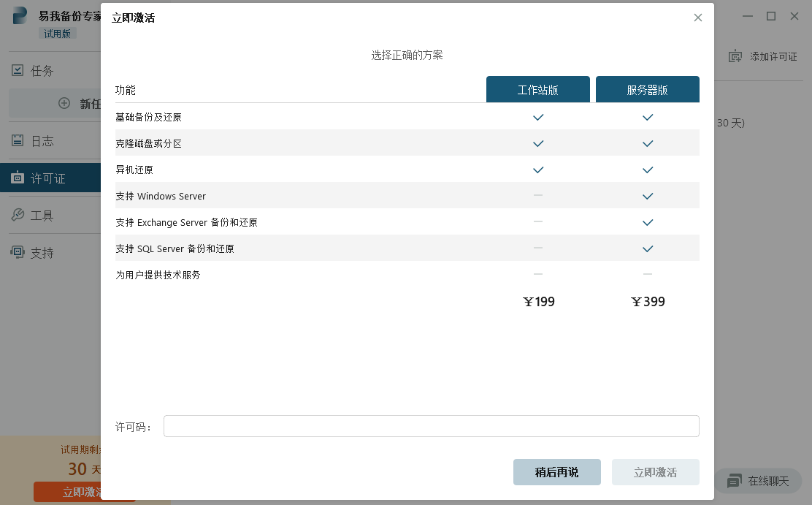Viewport: 812px width, 505px height.
Task: Click the 在线聊天 chat bubble icon
Action: click(734, 481)
